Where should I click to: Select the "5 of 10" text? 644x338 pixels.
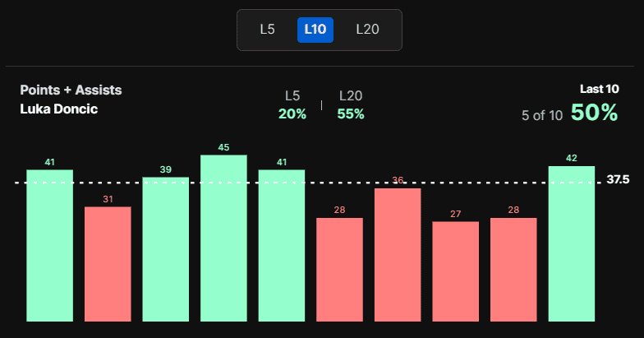pos(542,115)
